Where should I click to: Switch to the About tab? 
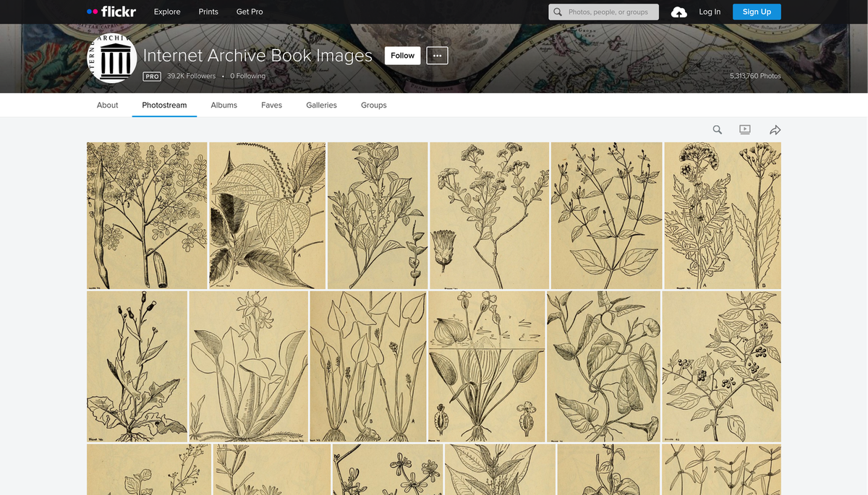point(107,105)
